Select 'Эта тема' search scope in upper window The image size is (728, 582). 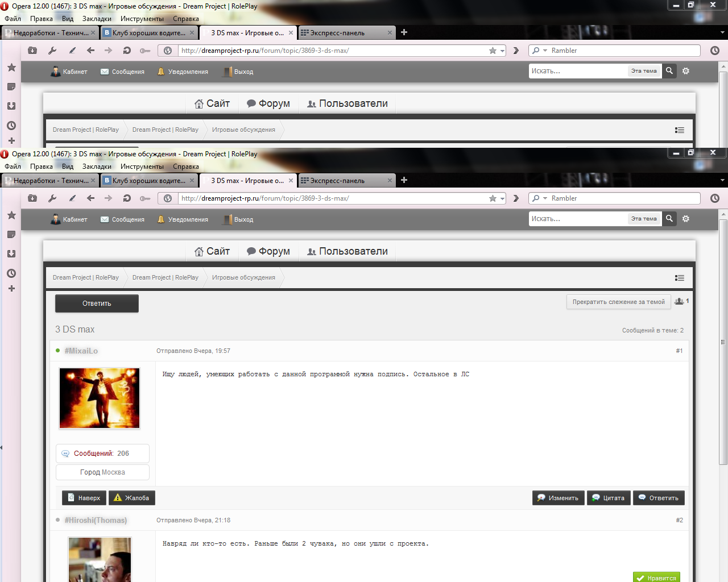click(644, 71)
